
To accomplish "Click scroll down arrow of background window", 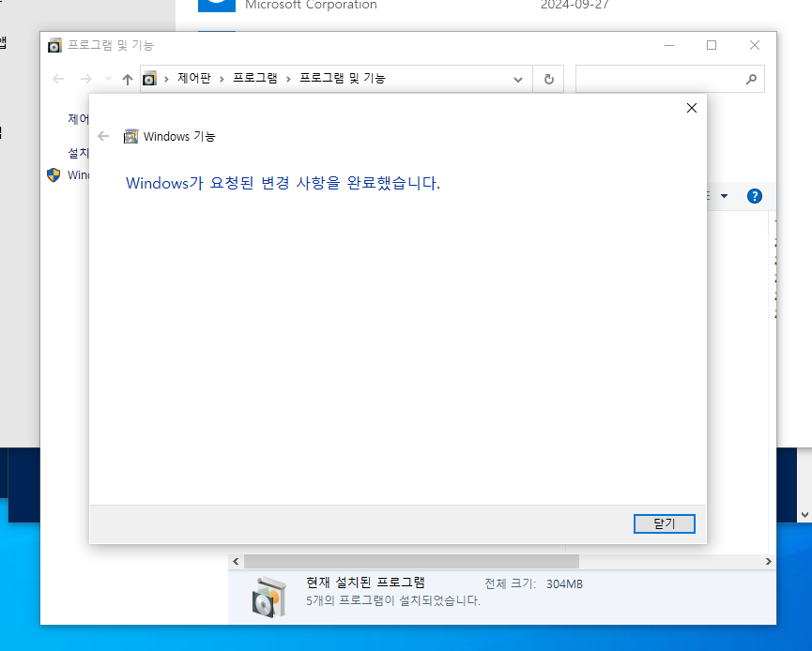I will (x=804, y=515).
